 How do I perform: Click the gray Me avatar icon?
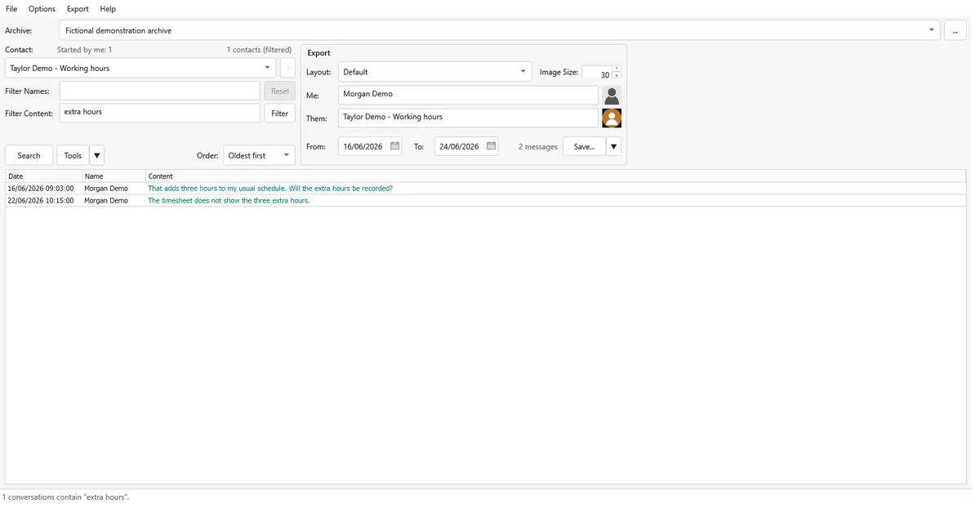(612, 96)
